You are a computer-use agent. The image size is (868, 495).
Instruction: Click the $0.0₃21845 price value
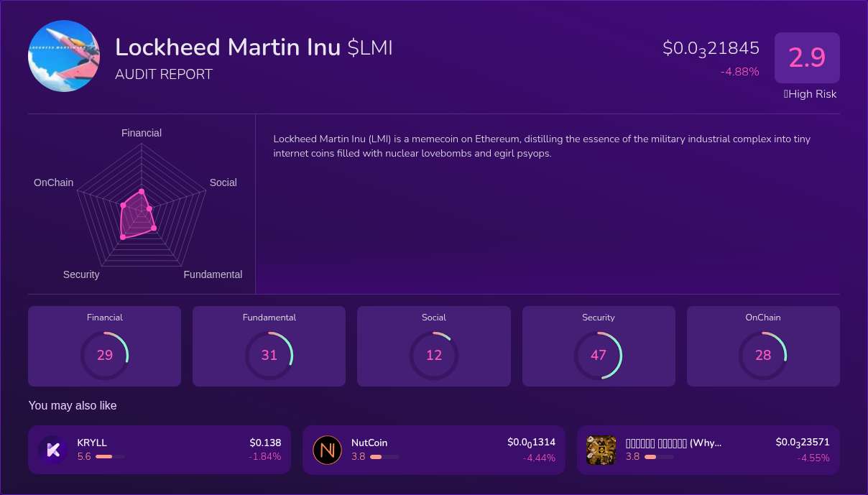pos(711,49)
